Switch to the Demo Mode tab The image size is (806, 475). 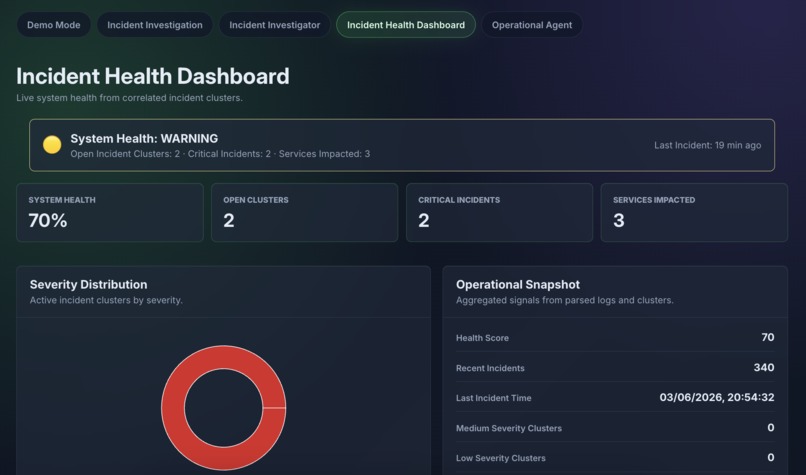(53, 25)
